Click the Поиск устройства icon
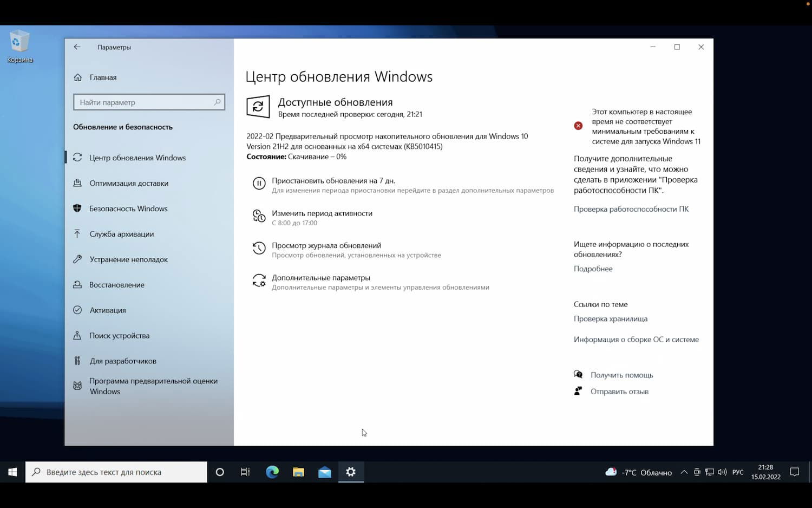The height and width of the screenshot is (508, 812). tap(77, 336)
